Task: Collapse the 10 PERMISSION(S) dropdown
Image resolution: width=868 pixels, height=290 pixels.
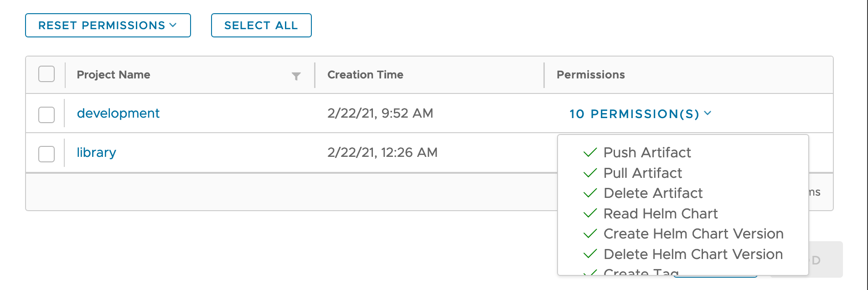Action: [x=640, y=114]
